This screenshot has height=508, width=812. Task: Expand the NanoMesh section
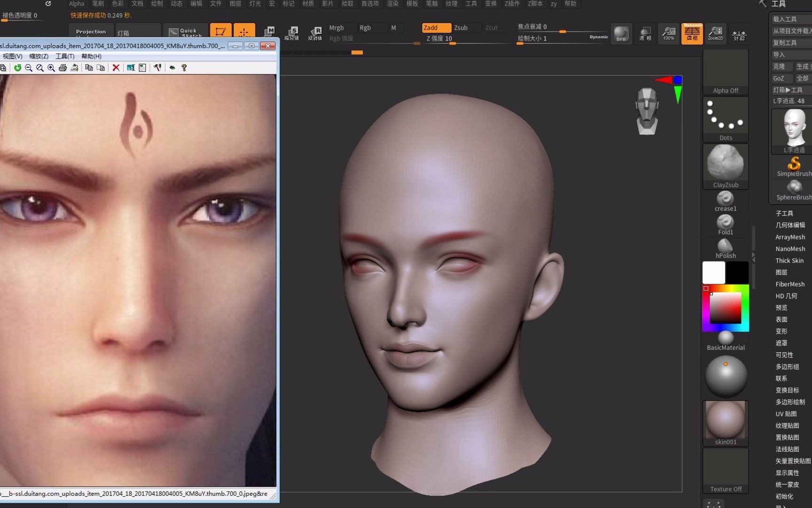click(x=790, y=249)
